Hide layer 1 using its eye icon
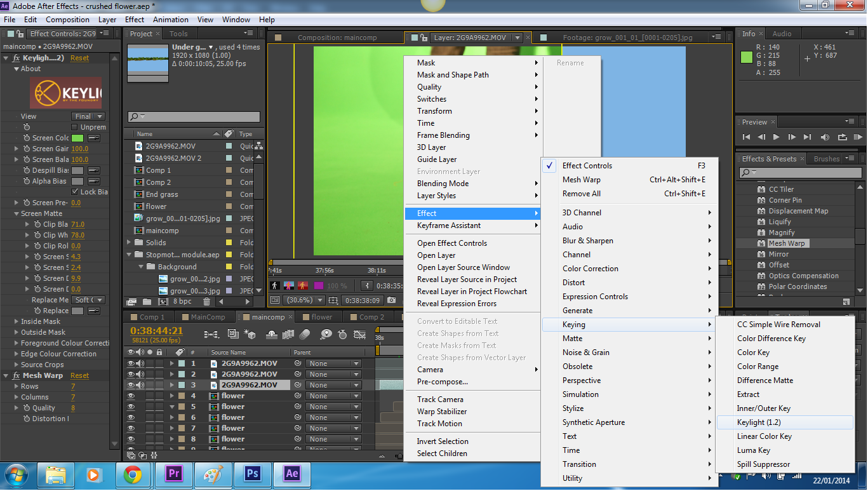This screenshot has width=868, height=491. click(131, 364)
